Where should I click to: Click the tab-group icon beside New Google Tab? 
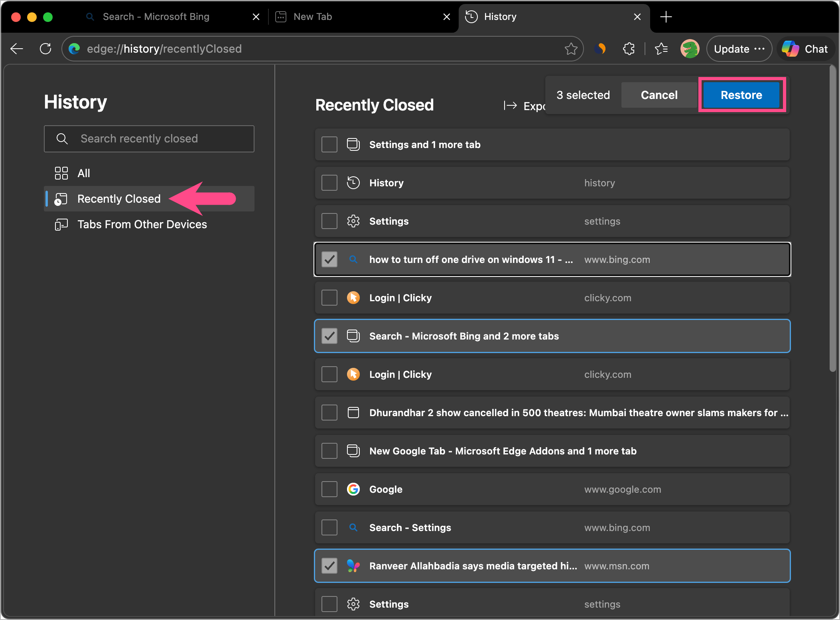[x=353, y=451]
